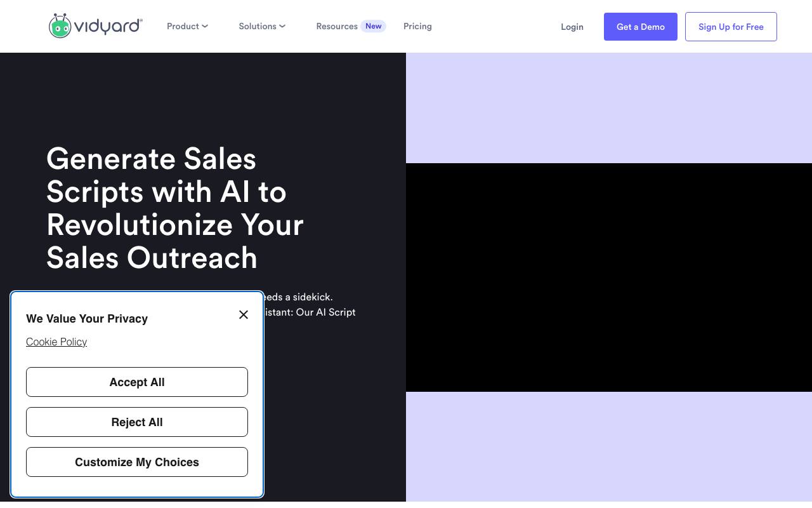812x508 pixels.
Task: Open the Resources nav item
Action: 351,26
